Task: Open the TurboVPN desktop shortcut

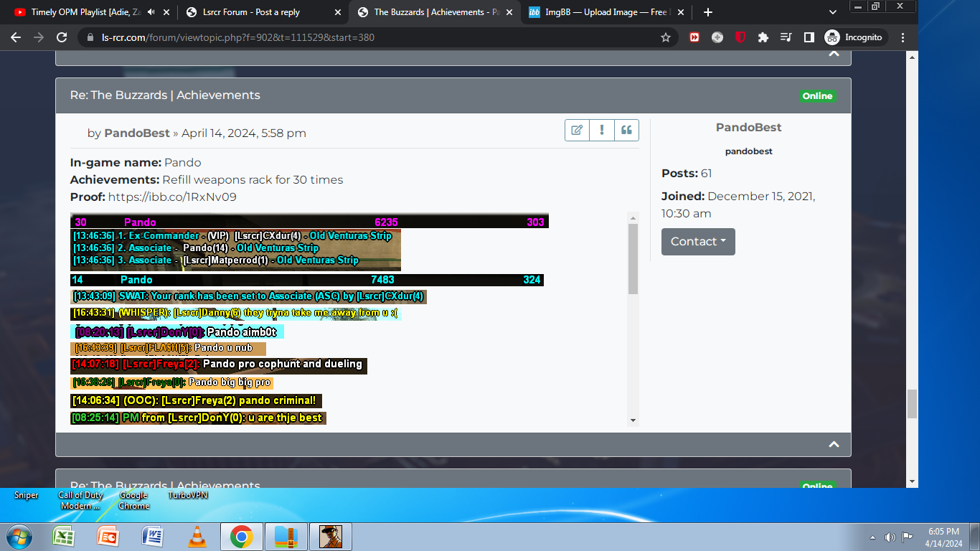Action: pyautogui.click(x=188, y=495)
